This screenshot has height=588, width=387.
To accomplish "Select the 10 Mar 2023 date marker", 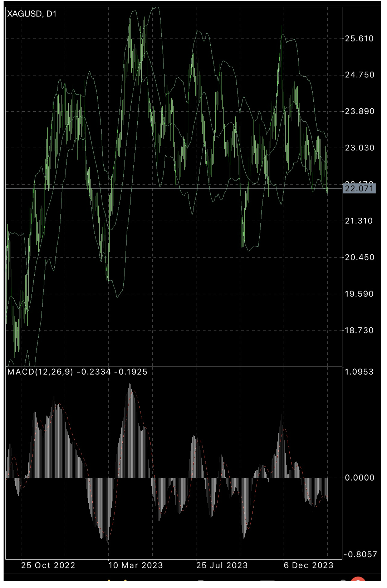I will click(136, 565).
